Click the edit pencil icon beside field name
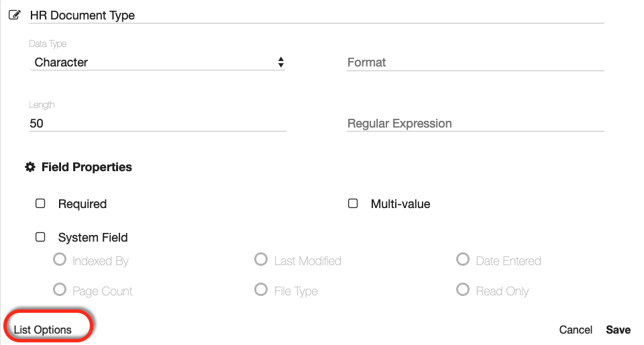The width and height of the screenshot is (644, 345). (14, 15)
